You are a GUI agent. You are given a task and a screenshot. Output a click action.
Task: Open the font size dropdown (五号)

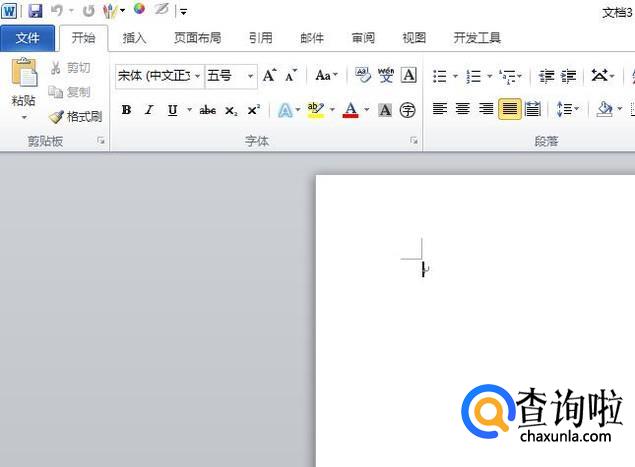tap(251, 76)
